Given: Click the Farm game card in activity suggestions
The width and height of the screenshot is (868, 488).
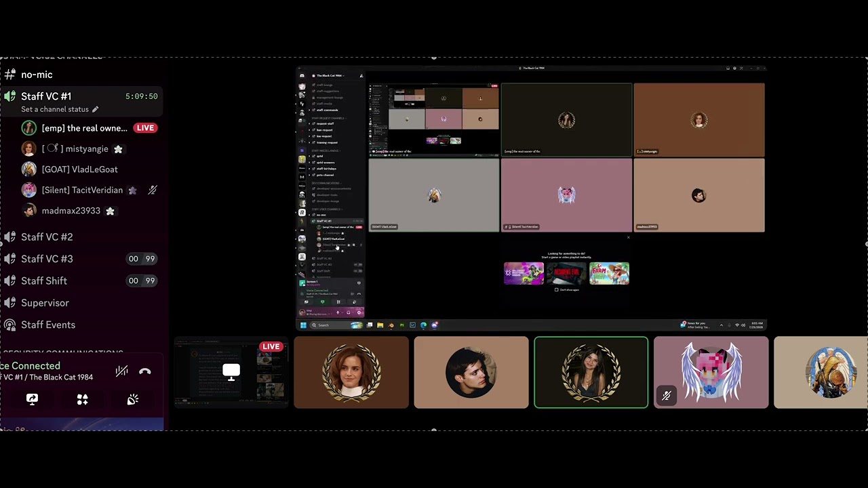Looking at the screenshot, I should pyautogui.click(x=609, y=274).
